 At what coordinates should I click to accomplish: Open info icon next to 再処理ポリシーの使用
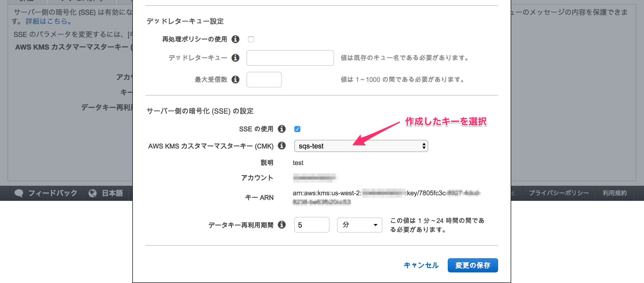pos(235,39)
